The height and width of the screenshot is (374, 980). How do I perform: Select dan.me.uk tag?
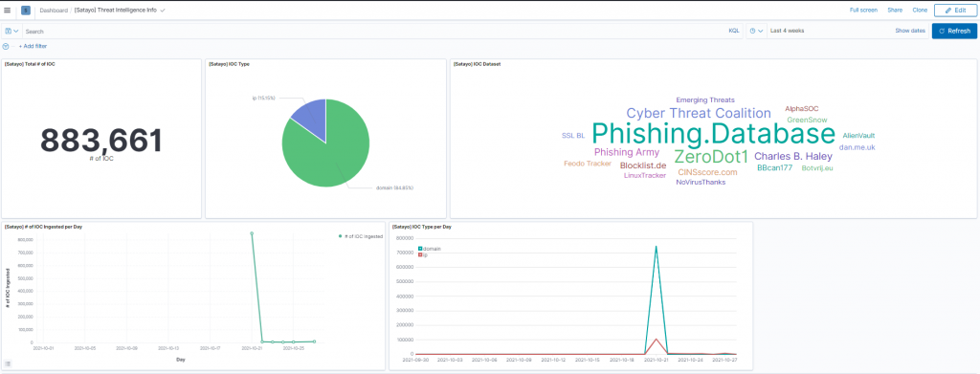857,147
